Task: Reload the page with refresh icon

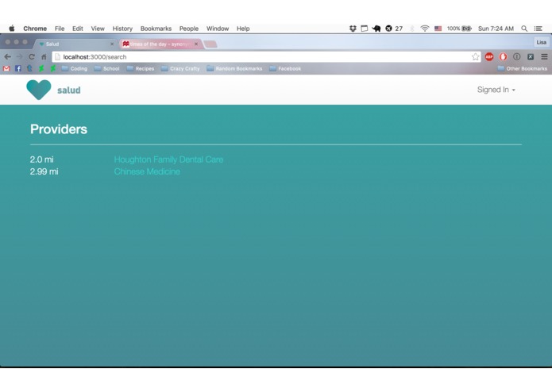Action: [x=32, y=56]
